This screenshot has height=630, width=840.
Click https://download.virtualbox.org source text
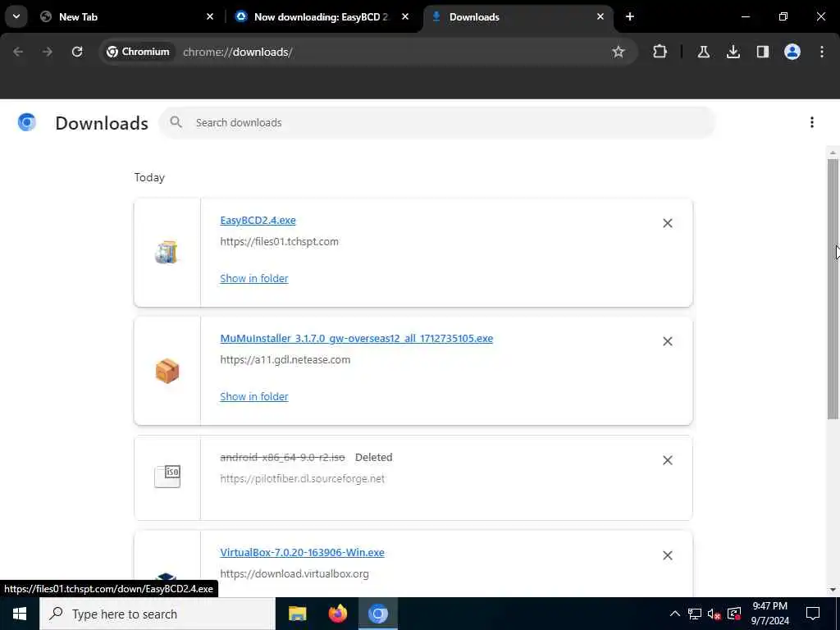294,574
